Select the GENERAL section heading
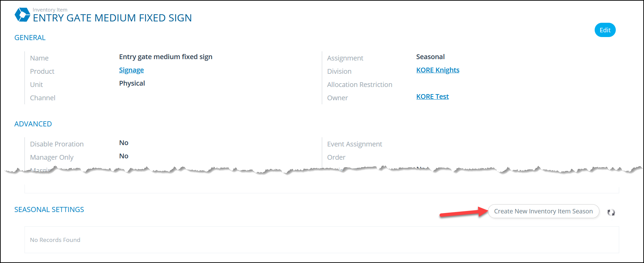This screenshot has height=263, width=644. coord(30,38)
